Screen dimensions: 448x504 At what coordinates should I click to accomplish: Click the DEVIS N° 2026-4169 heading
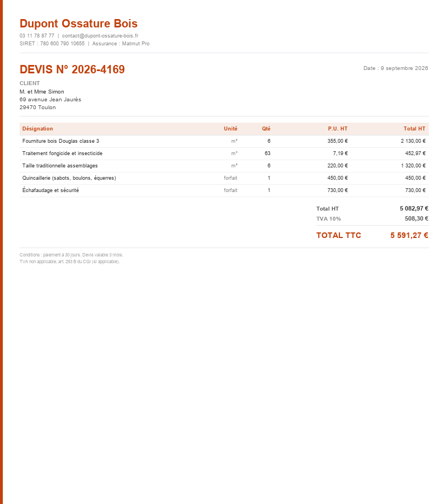click(x=72, y=69)
